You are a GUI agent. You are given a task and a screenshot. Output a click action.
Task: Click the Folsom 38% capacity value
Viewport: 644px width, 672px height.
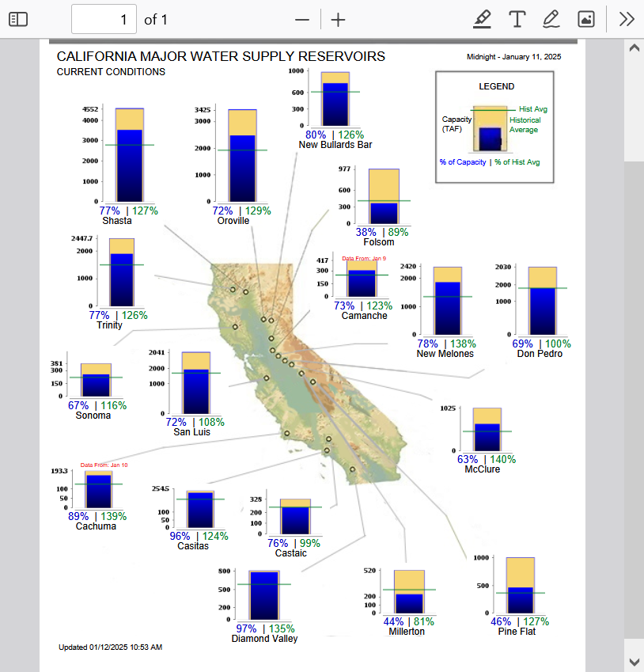tap(366, 232)
